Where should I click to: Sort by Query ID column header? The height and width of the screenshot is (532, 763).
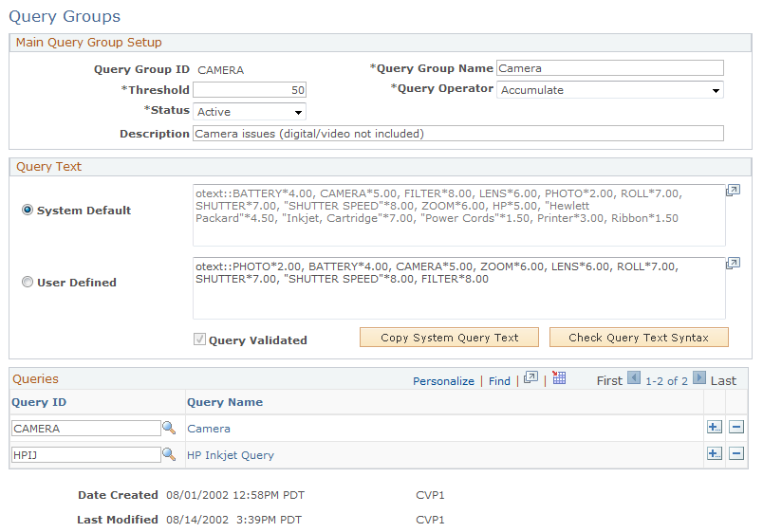click(39, 402)
